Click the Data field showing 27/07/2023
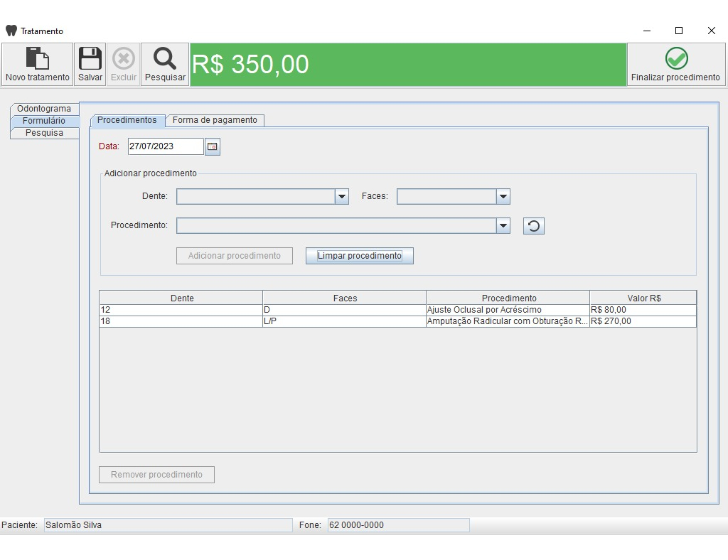This screenshot has height=560, width=728. (x=166, y=146)
